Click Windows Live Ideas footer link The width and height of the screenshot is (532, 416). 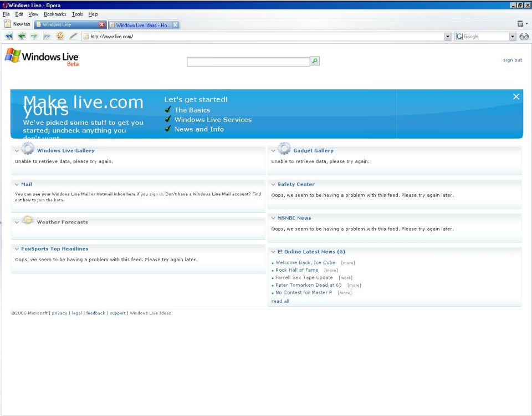150,313
